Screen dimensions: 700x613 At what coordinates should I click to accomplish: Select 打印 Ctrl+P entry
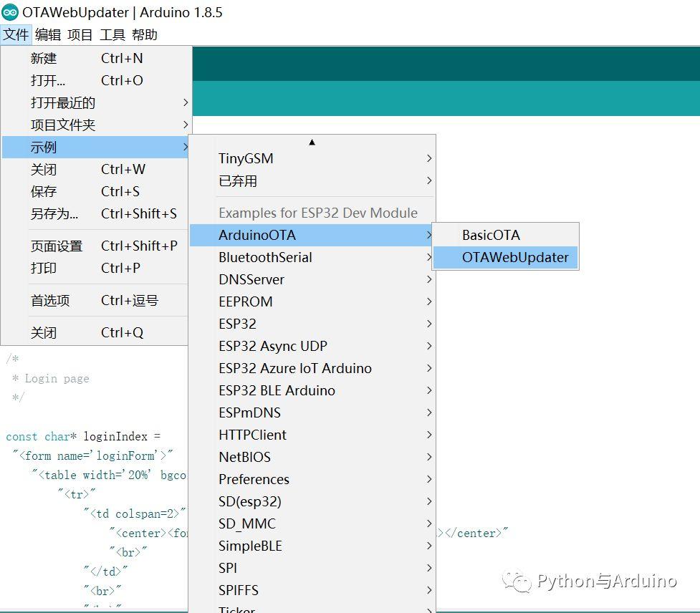click(x=95, y=268)
